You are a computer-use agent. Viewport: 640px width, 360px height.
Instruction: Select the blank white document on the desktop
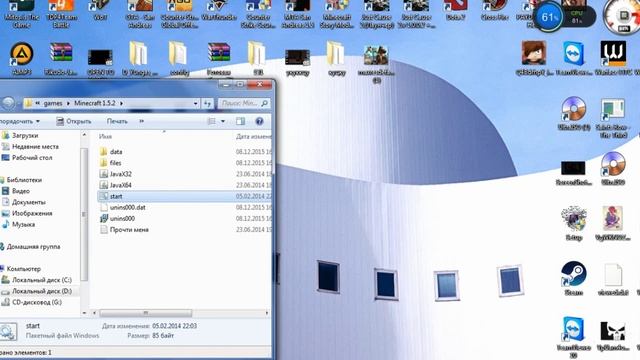613,279
